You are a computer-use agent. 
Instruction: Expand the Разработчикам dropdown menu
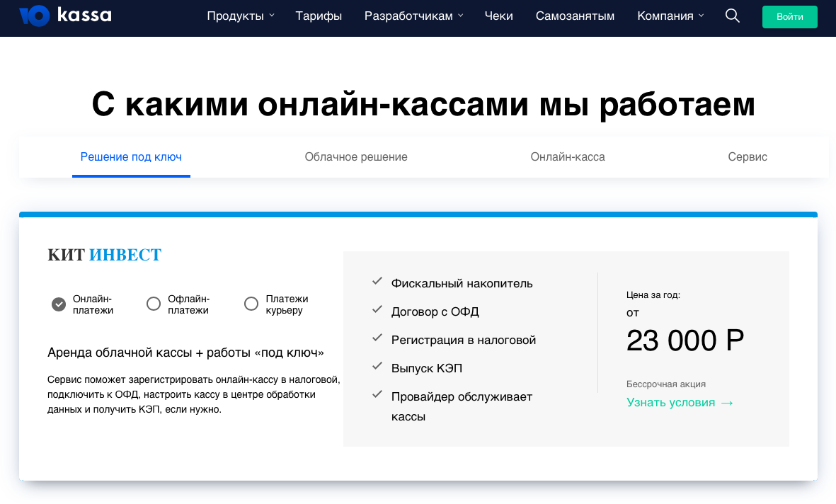[413, 16]
